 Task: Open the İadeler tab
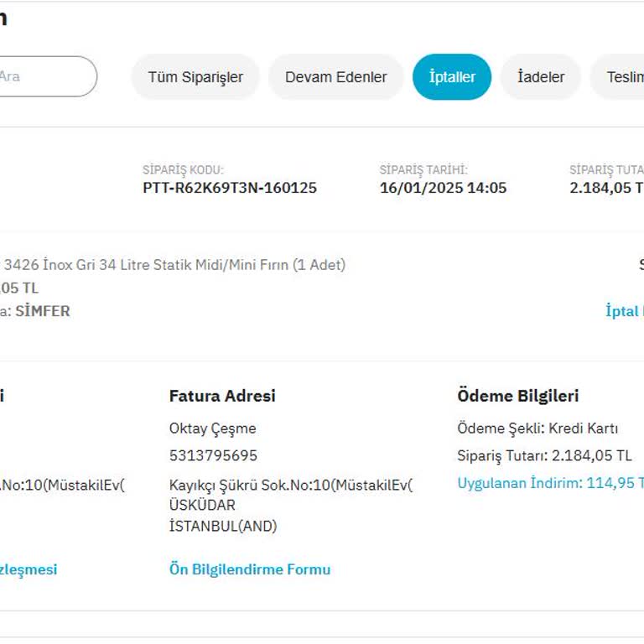tap(541, 77)
